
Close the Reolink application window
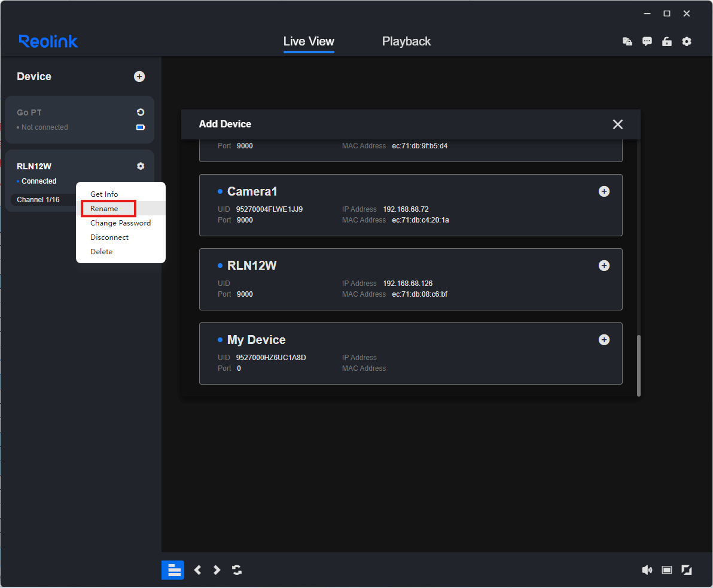687,14
